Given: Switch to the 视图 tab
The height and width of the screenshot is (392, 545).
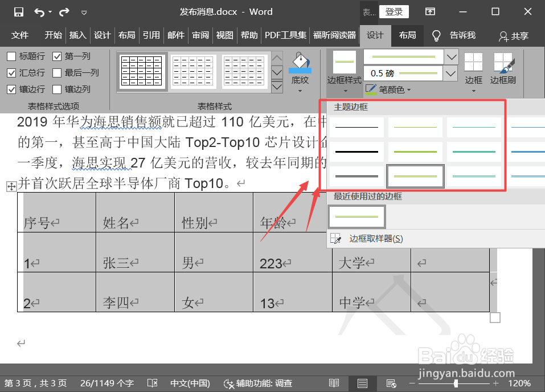Looking at the screenshot, I should click(x=224, y=35).
